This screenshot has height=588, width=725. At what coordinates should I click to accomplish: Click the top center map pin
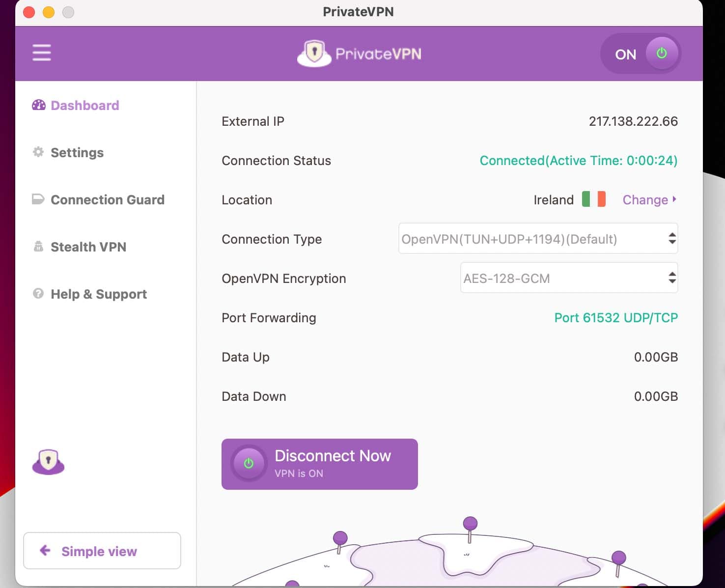[x=470, y=524]
